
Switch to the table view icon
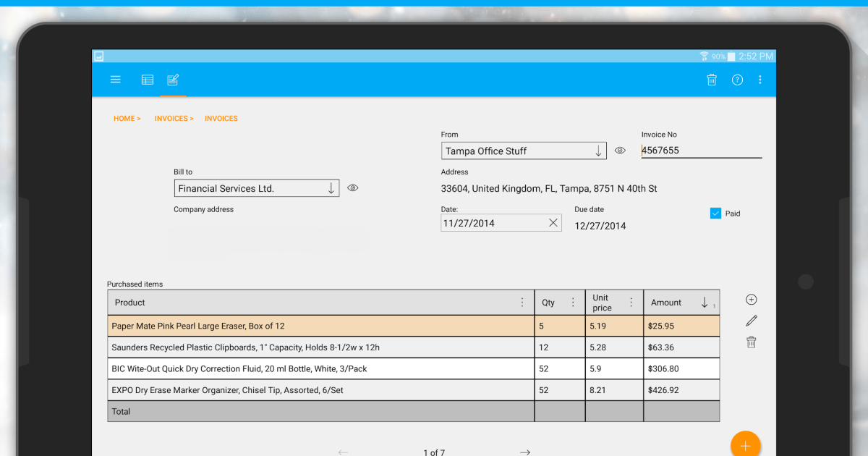[x=147, y=80]
